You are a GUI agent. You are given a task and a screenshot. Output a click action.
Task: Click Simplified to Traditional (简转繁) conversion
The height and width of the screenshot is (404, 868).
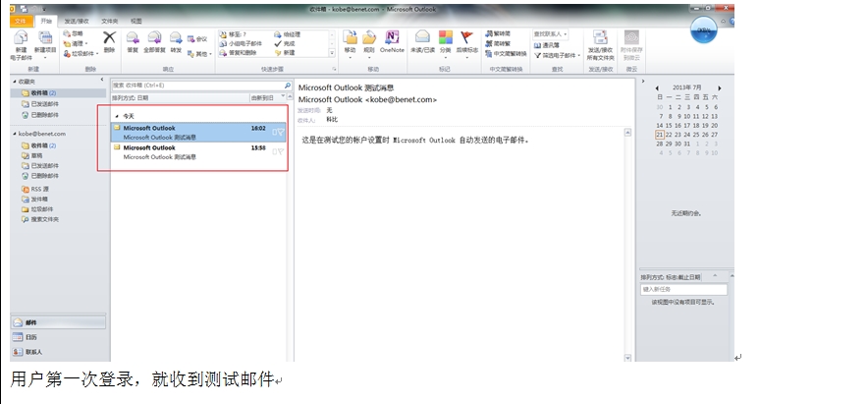click(x=498, y=43)
